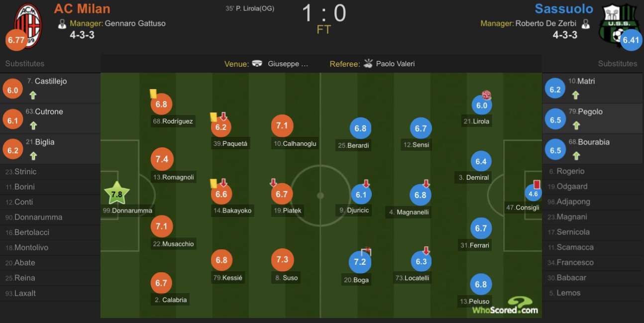Select Babacar from Sassuolo's bench list
Image resolution: width=644 pixels, height=323 pixels.
pyautogui.click(x=593, y=278)
